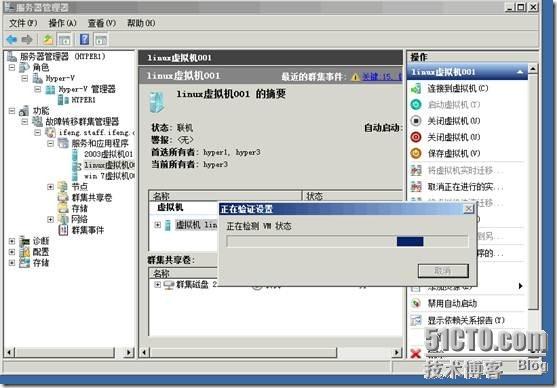Click the 诊断 diagnostics node icon
Viewport: 557px width, 388px height.
pyautogui.click(x=25, y=241)
